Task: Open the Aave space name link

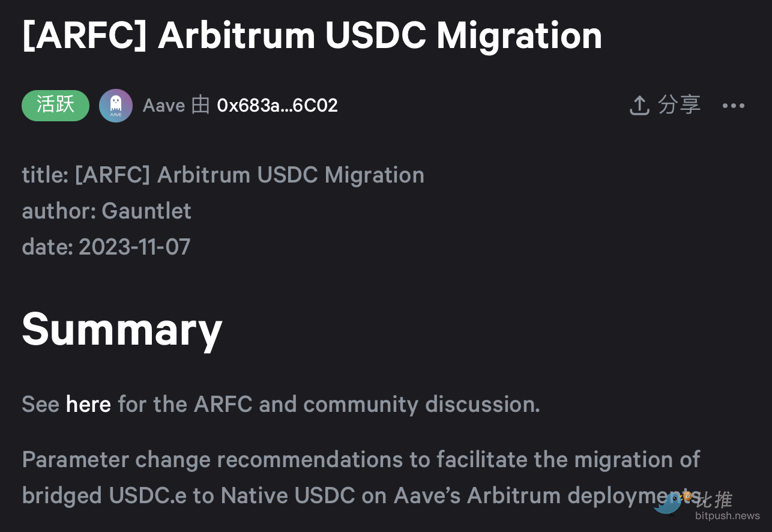Action: coord(164,106)
